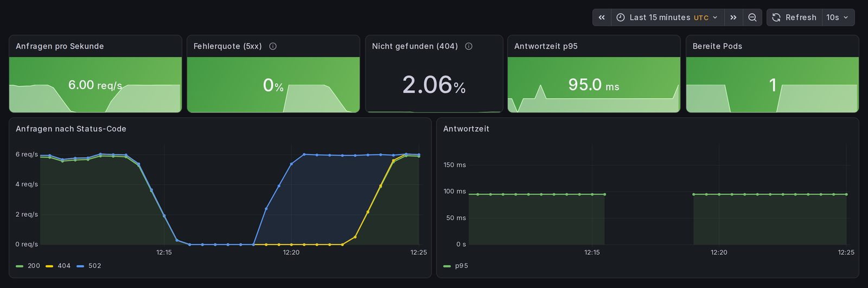This screenshot has width=868, height=288.
Task: Click the Bereite Pods panel title
Action: coord(717,46)
